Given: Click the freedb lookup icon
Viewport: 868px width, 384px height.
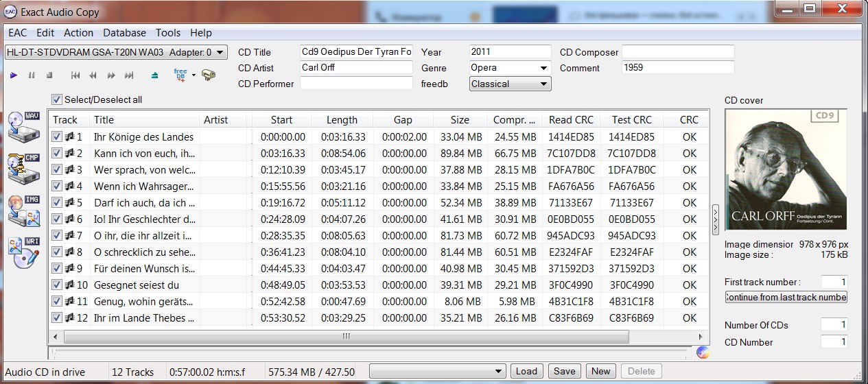Looking at the screenshot, I should click(x=180, y=75).
